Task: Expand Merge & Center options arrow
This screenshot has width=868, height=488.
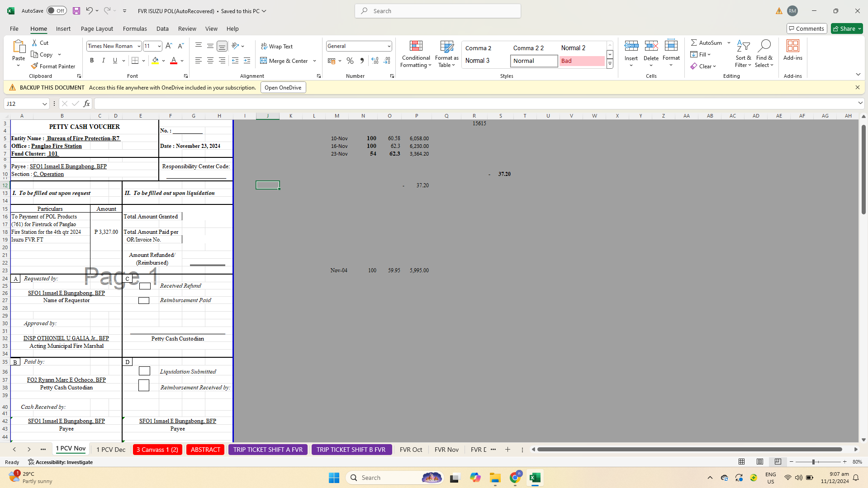Action: 315,61
